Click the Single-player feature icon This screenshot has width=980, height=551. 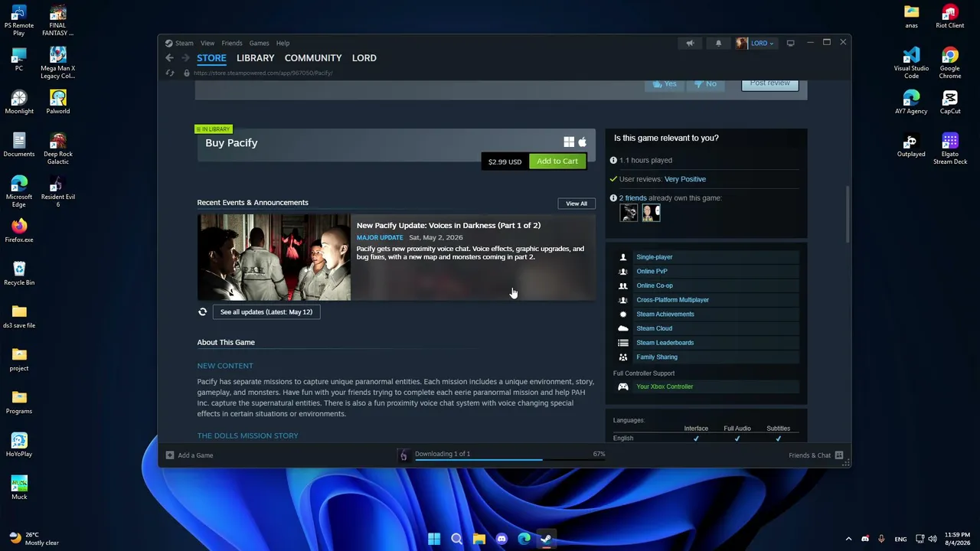[623, 257]
